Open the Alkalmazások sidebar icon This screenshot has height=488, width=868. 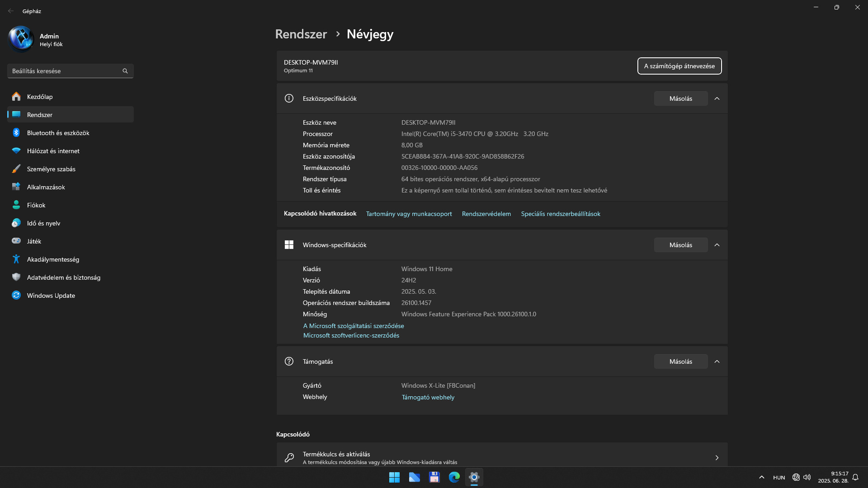click(16, 187)
